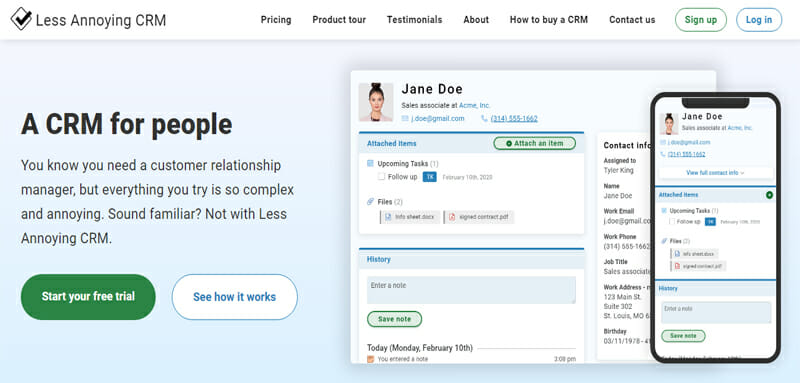Click the phone icon beside (314) 555-1662

coord(484,118)
